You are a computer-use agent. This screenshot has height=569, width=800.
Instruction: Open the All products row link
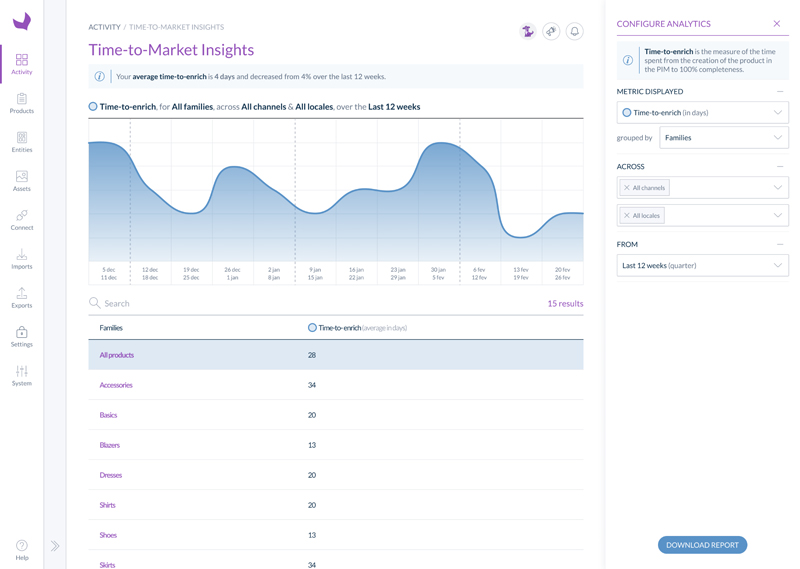(116, 355)
